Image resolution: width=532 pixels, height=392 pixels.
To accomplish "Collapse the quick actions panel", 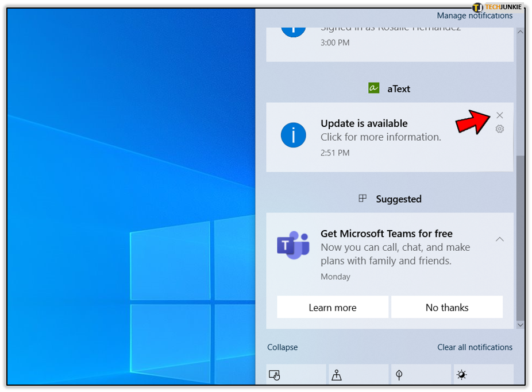I will pos(282,347).
